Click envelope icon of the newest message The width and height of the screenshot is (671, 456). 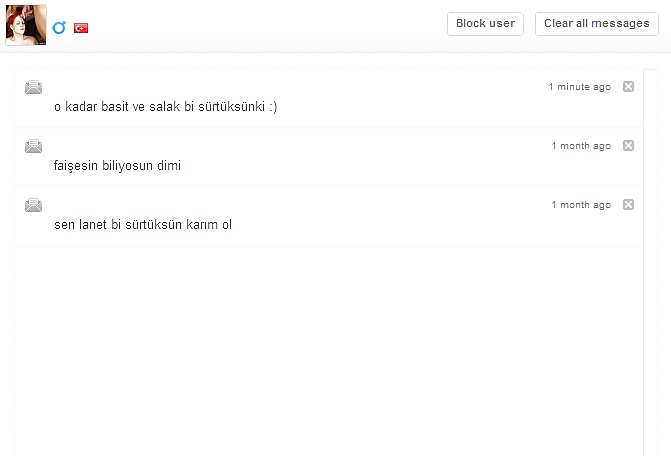click(x=33, y=87)
